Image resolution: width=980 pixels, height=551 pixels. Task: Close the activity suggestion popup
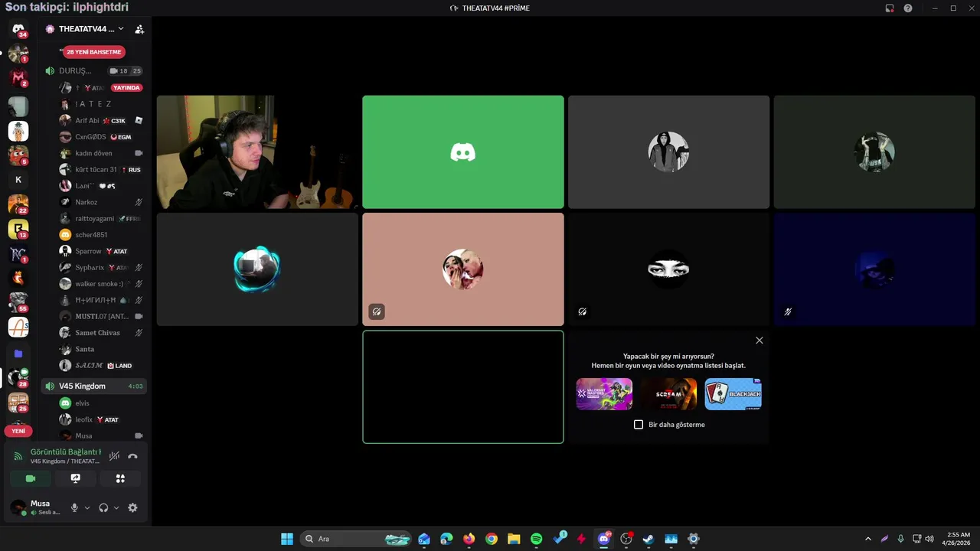(759, 341)
